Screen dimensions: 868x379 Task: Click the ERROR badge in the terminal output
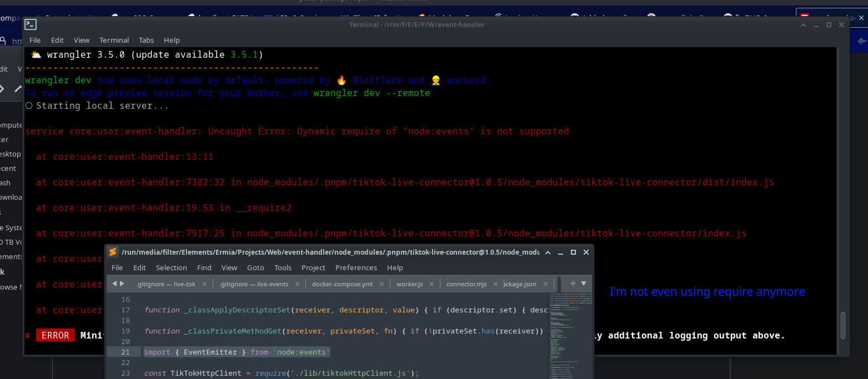(x=55, y=335)
